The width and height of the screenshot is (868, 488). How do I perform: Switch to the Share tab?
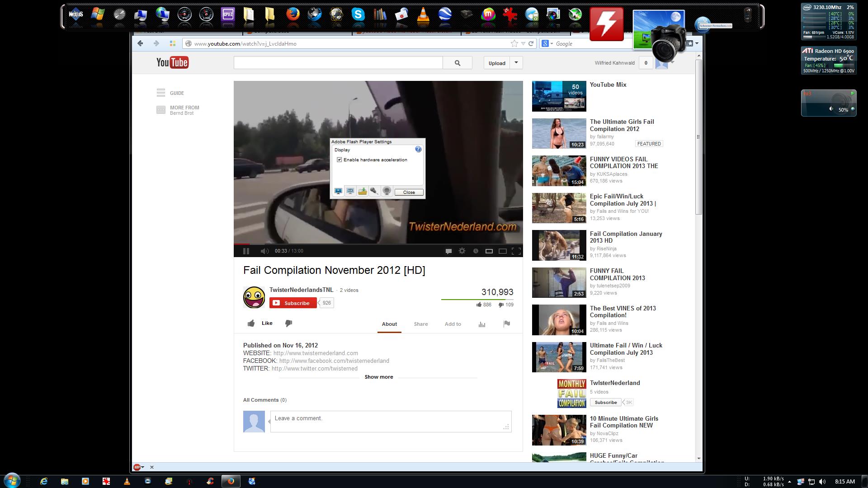point(420,324)
